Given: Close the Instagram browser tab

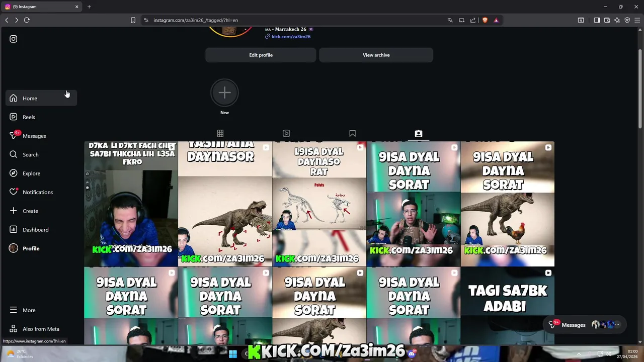Looking at the screenshot, I should pos(77,7).
